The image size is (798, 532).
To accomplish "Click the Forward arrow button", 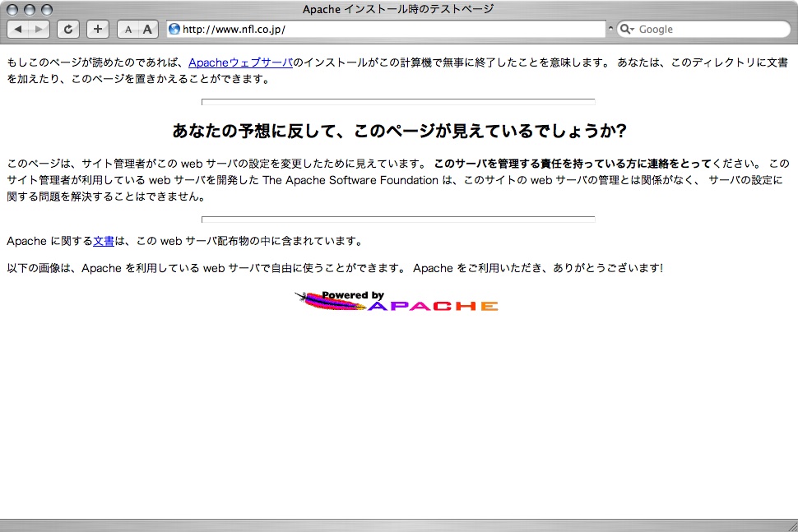I will [x=39, y=30].
